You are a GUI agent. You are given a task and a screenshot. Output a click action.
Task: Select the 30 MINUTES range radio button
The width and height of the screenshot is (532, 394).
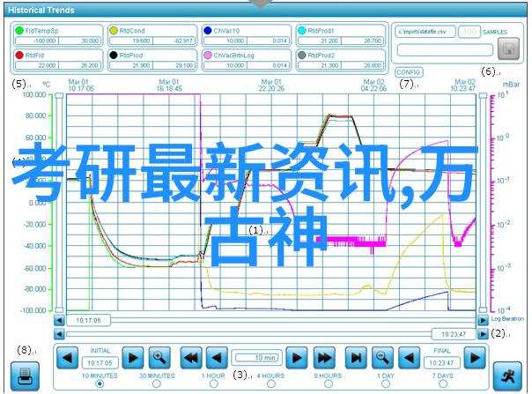coord(157,384)
